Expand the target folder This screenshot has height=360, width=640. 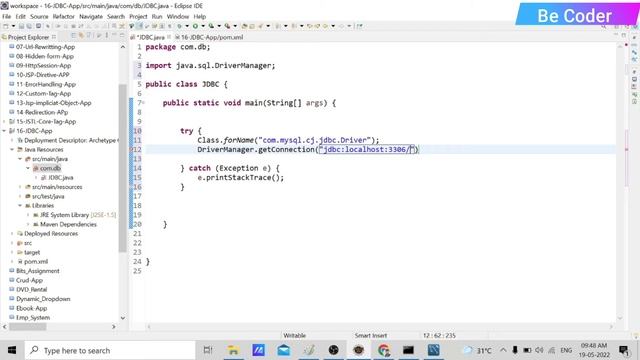click(x=12, y=252)
